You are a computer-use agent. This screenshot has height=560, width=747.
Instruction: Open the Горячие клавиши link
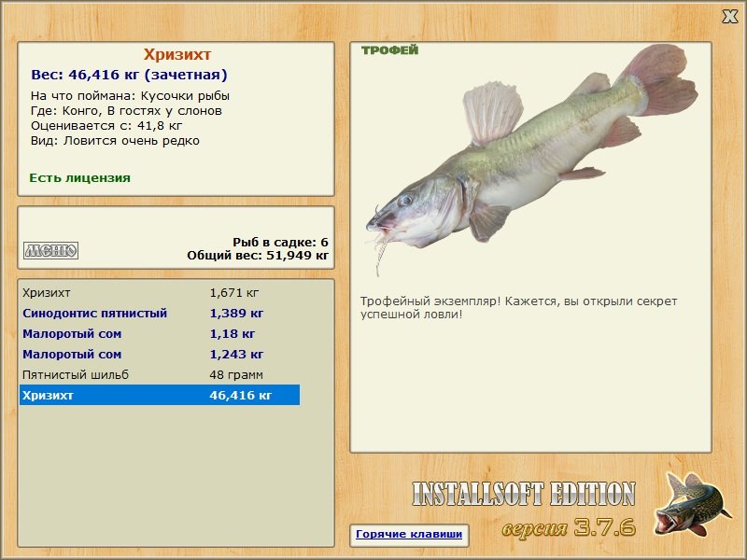click(x=409, y=534)
